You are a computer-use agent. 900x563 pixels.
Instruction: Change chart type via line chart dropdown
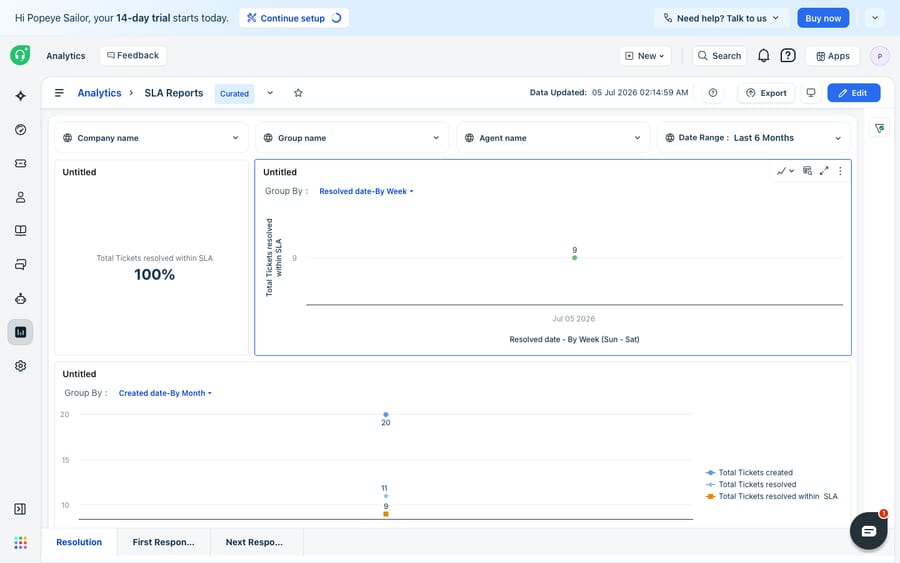pos(785,171)
